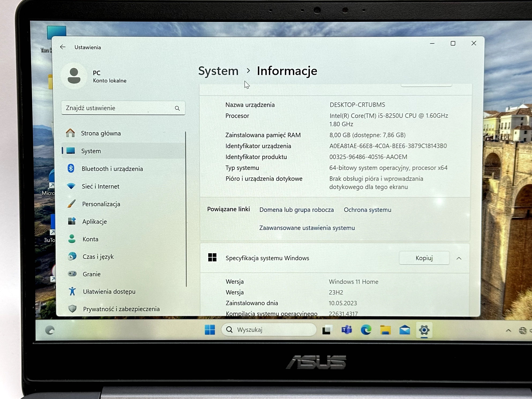This screenshot has width=532, height=399.
Task: Show hidden tray icons chevron
Action: [x=508, y=331]
